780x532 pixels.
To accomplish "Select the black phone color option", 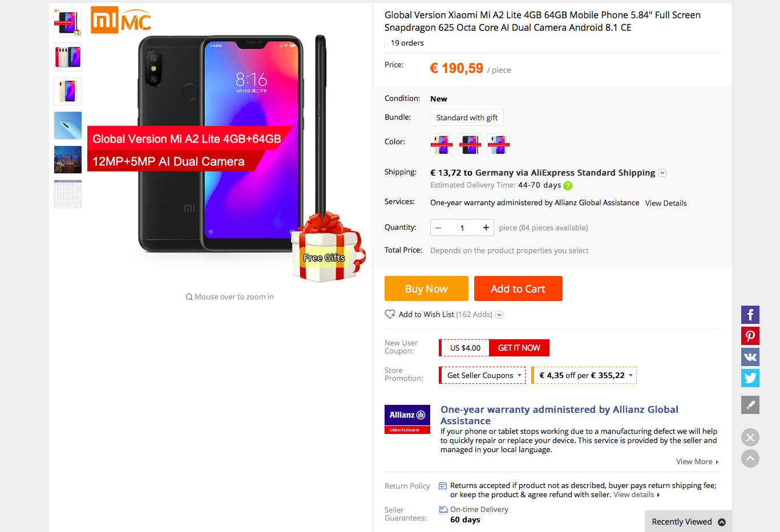I will pyautogui.click(x=470, y=145).
